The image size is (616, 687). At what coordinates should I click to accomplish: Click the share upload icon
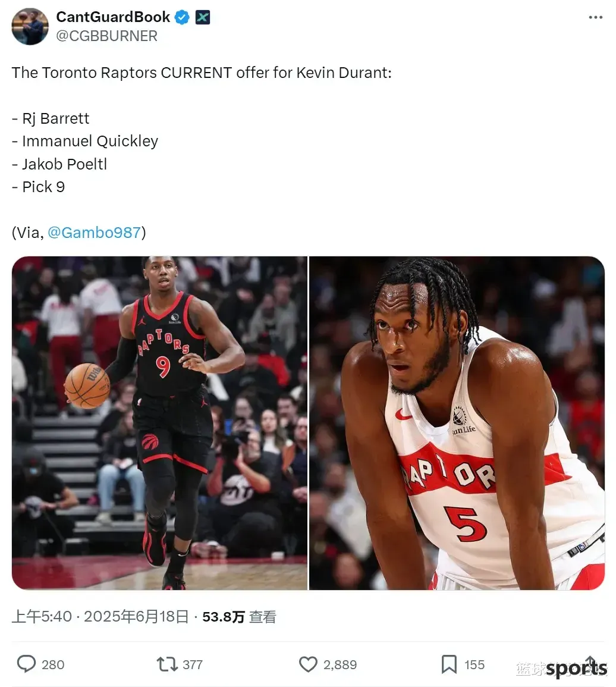pos(590,663)
